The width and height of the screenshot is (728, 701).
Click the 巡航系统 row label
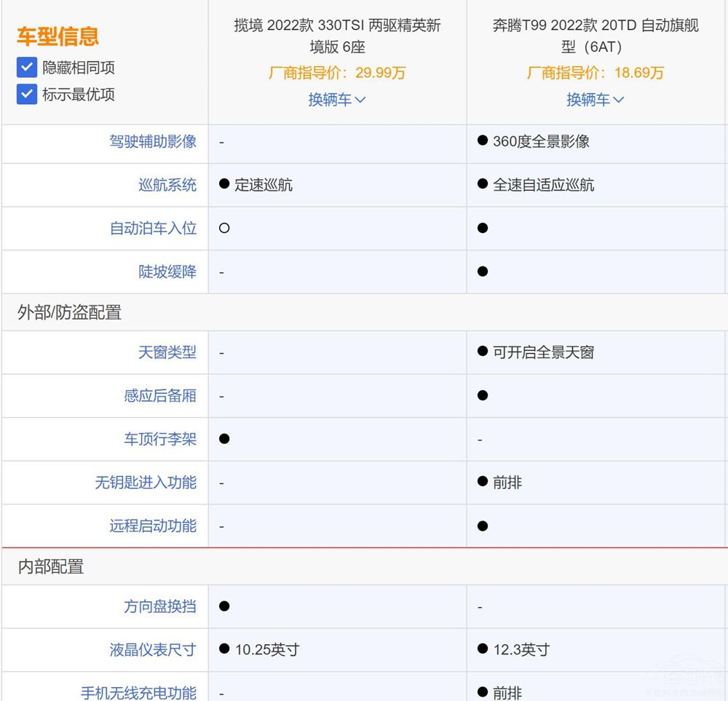(x=167, y=185)
